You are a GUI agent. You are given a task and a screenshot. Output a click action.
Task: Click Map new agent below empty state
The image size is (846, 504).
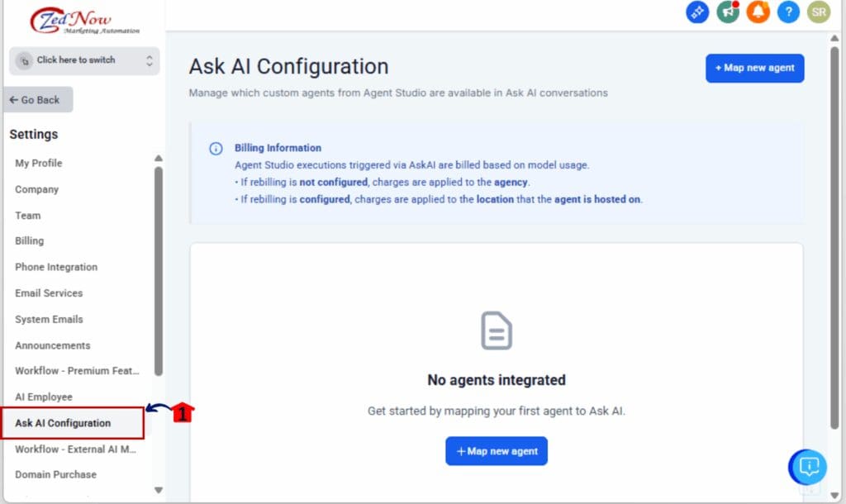pos(496,451)
